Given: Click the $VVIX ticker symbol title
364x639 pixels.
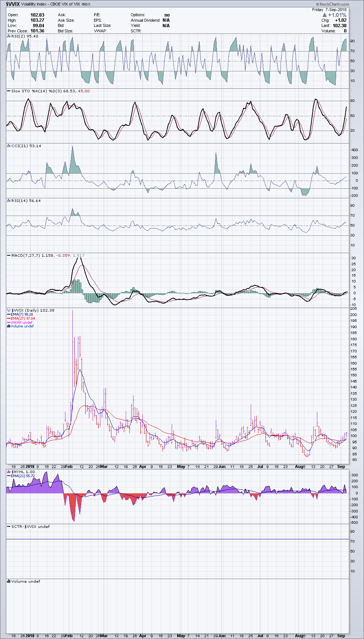Looking at the screenshot, I should (x=13, y=4).
